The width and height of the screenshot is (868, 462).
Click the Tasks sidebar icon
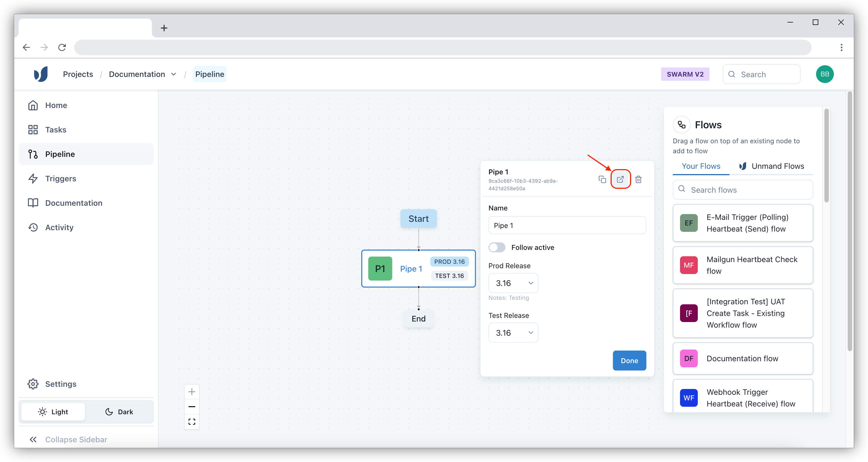tap(33, 129)
